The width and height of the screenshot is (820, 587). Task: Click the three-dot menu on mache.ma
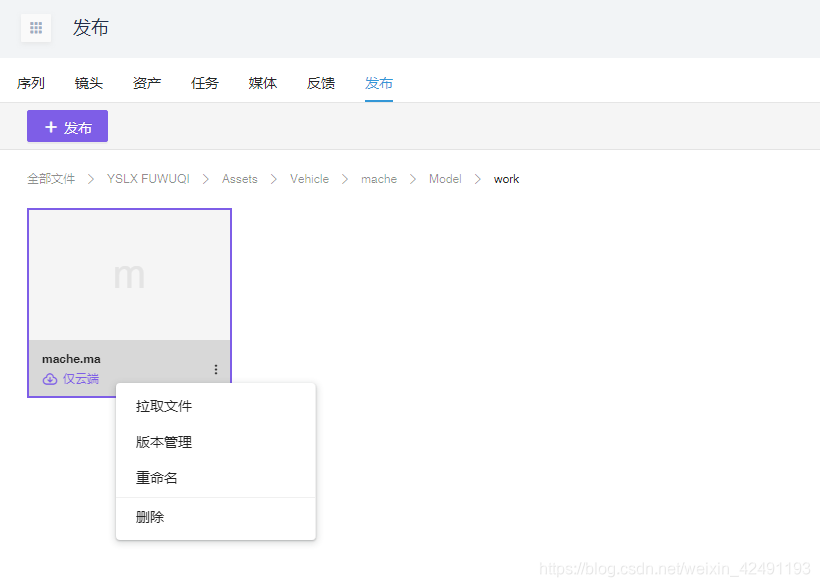tap(216, 369)
